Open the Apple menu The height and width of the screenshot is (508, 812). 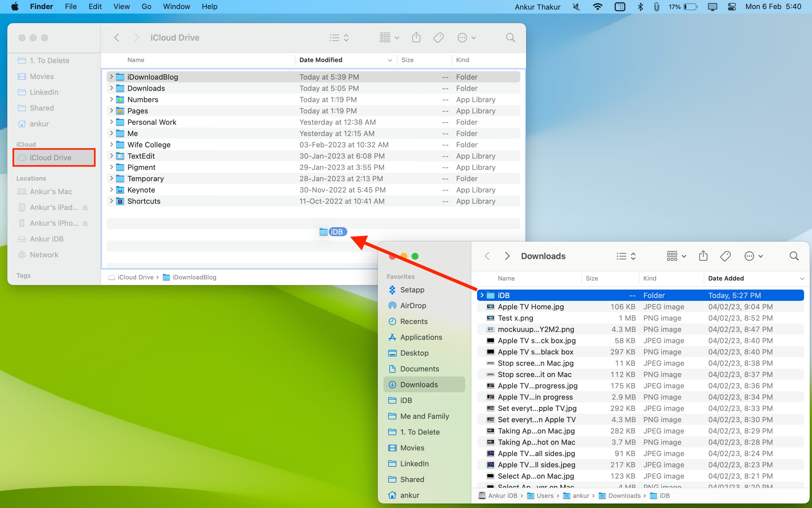pyautogui.click(x=15, y=7)
